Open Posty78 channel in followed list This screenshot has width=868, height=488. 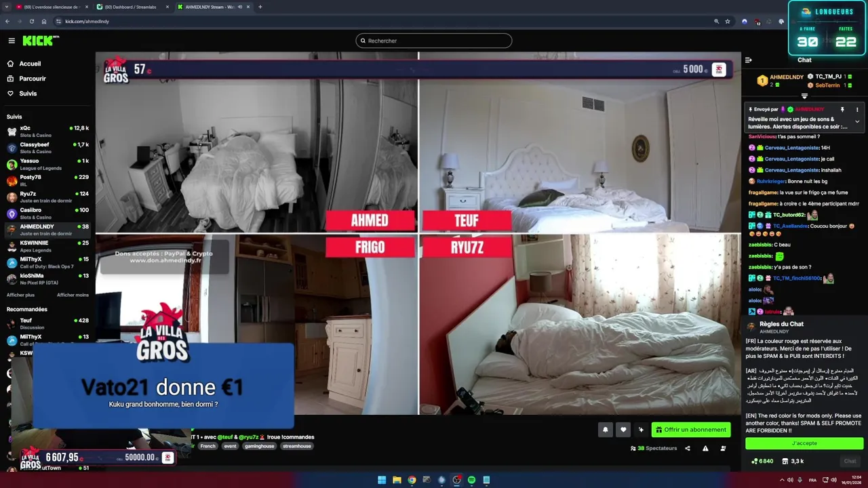click(x=47, y=180)
